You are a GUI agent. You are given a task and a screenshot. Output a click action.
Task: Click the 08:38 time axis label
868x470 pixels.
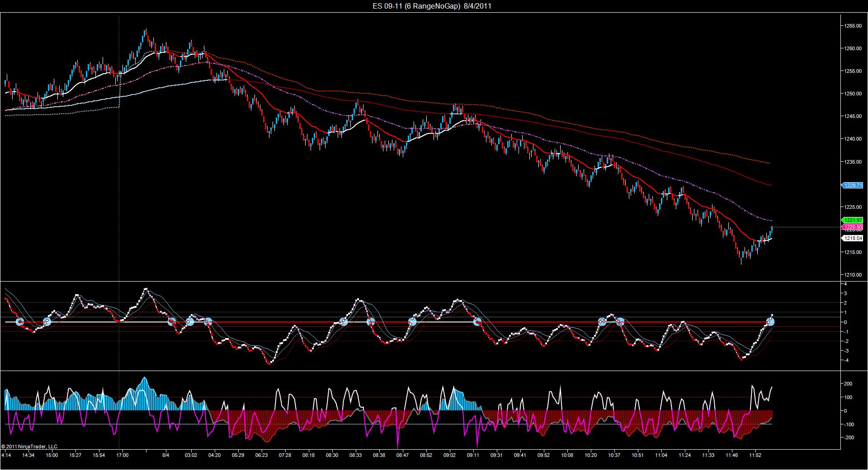(x=379, y=455)
